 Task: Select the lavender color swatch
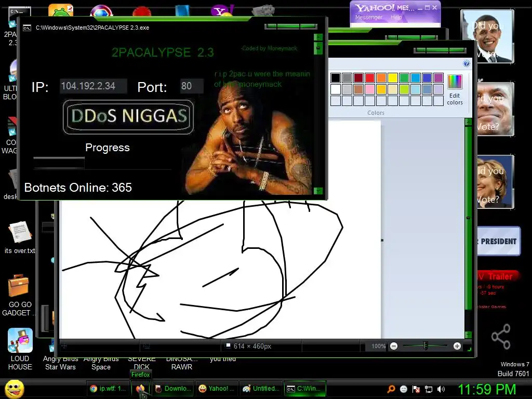tap(438, 89)
